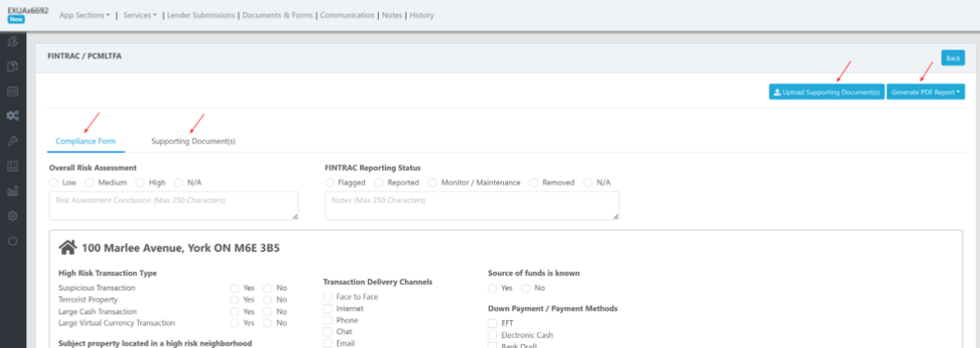Switch to the Supporting Document(s) tab
Image resolution: width=980 pixels, height=348 pixels.
[193, 142]
